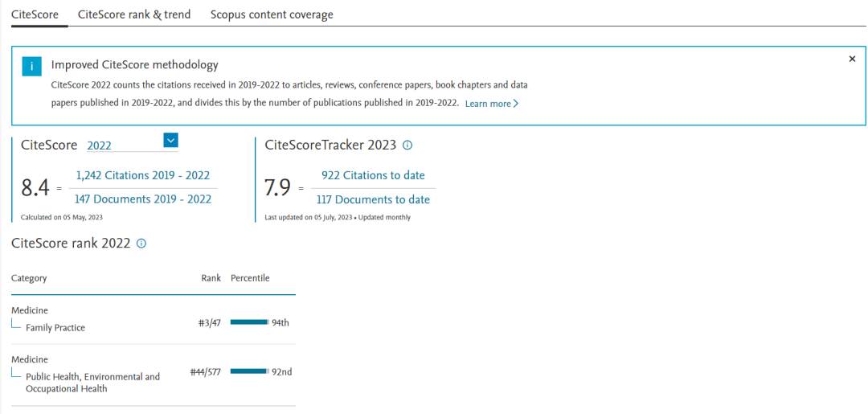
Task: Open 117 Documents to date link
Action: pyautogui.click(x=373, y=199)
